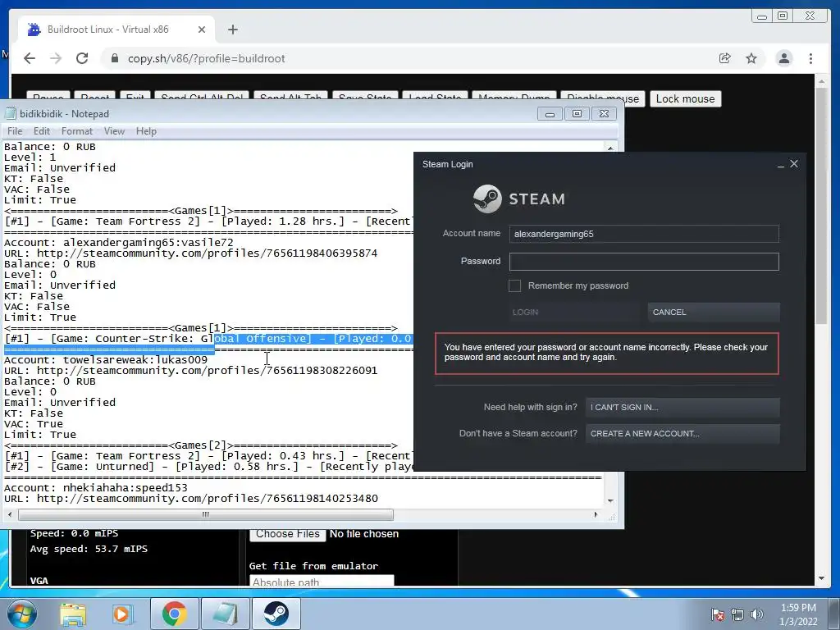Click the Steam incorrect password error message
This screenshot has height=630, width=840.
coord(606,353)
